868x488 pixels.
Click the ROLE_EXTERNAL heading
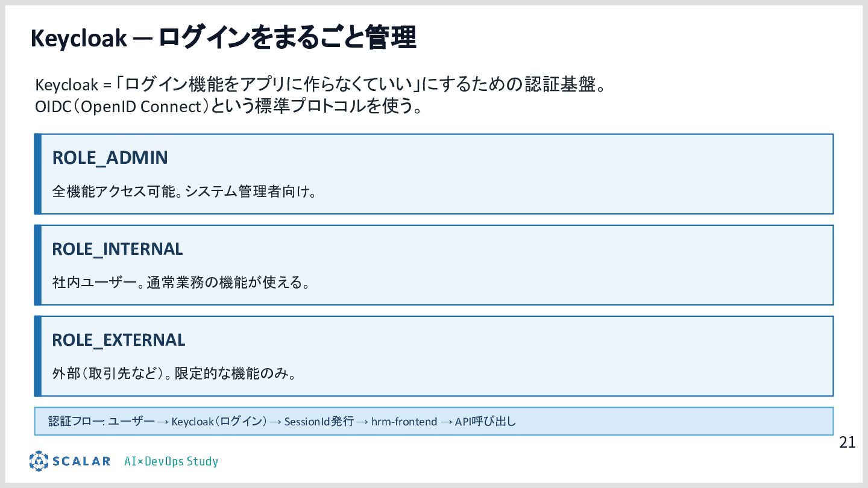[119, 340]
